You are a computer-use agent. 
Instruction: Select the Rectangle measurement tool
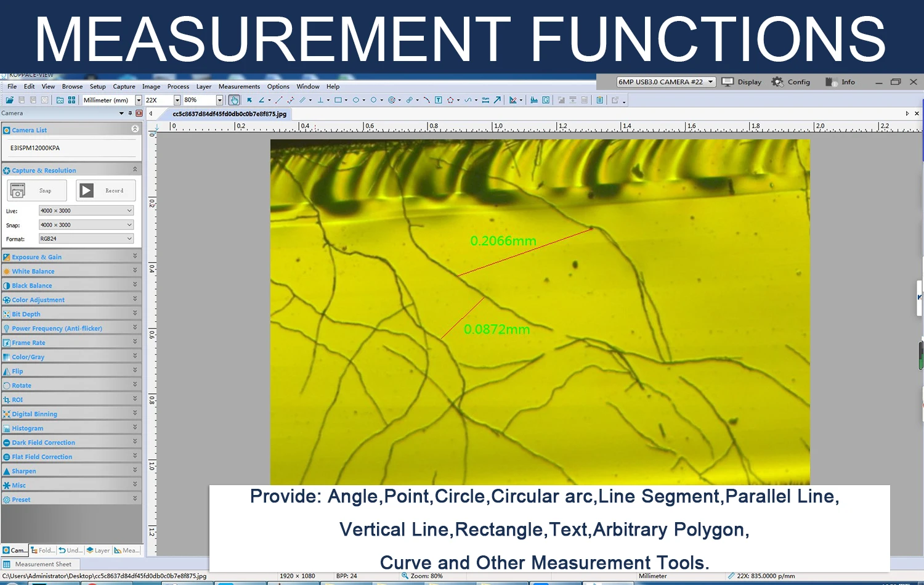338,100
